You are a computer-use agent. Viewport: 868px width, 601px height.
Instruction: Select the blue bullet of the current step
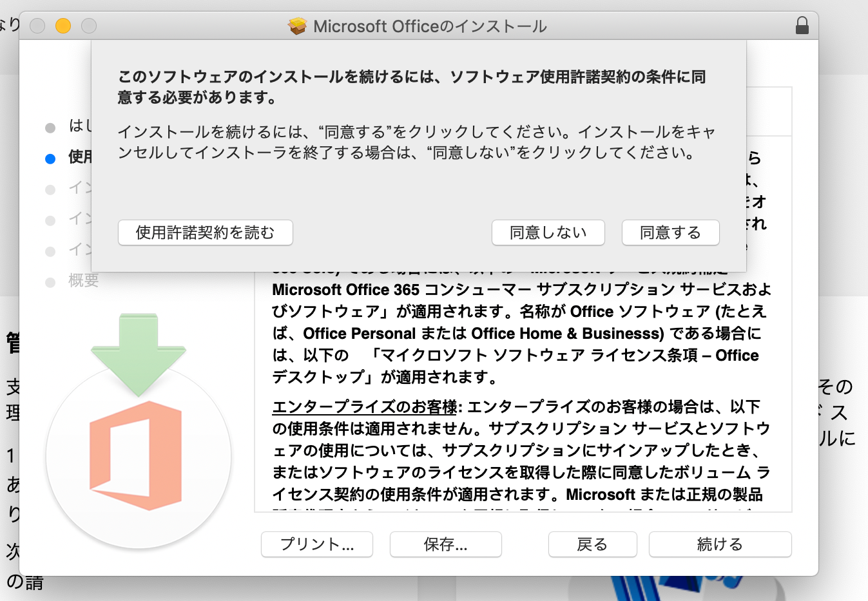(50, 158)
